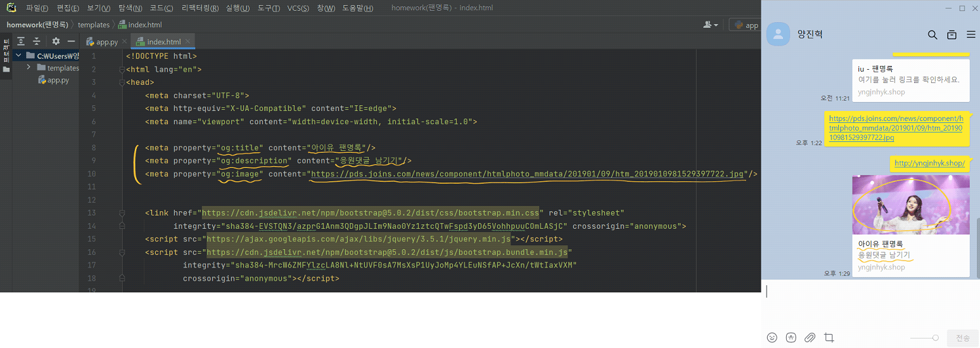Click folder icon on left tool strip
Image resolution: width=980 pixels, height=348 pixels.
point(6,69)
